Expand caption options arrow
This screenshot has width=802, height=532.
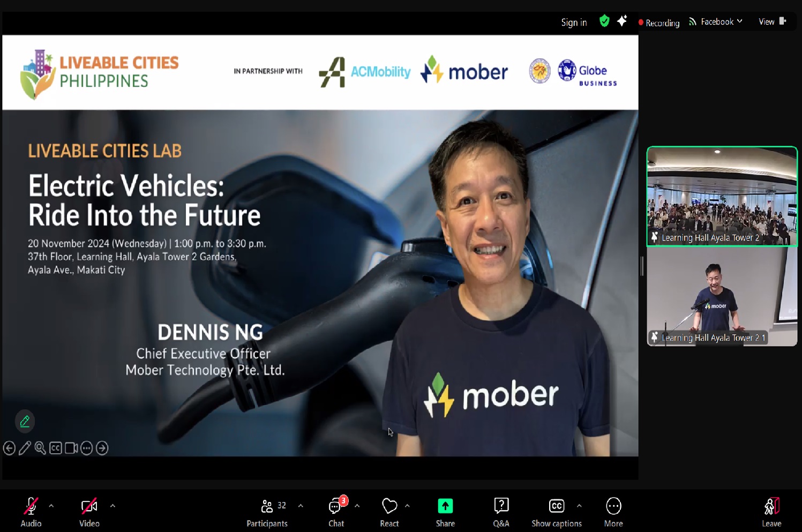[x=579, y=506]
